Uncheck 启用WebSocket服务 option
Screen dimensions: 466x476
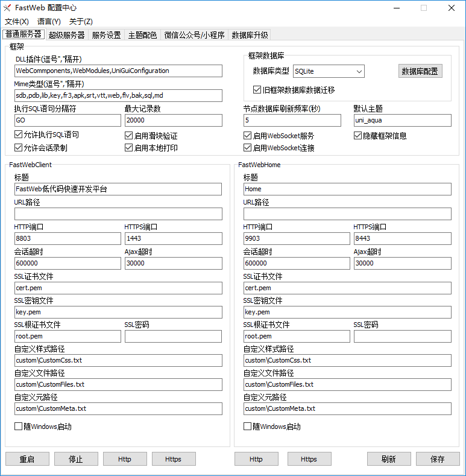(x=248, y=136)
